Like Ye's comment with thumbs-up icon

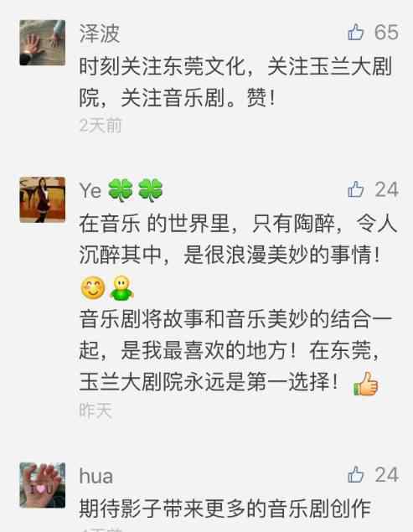pos(356,189)
